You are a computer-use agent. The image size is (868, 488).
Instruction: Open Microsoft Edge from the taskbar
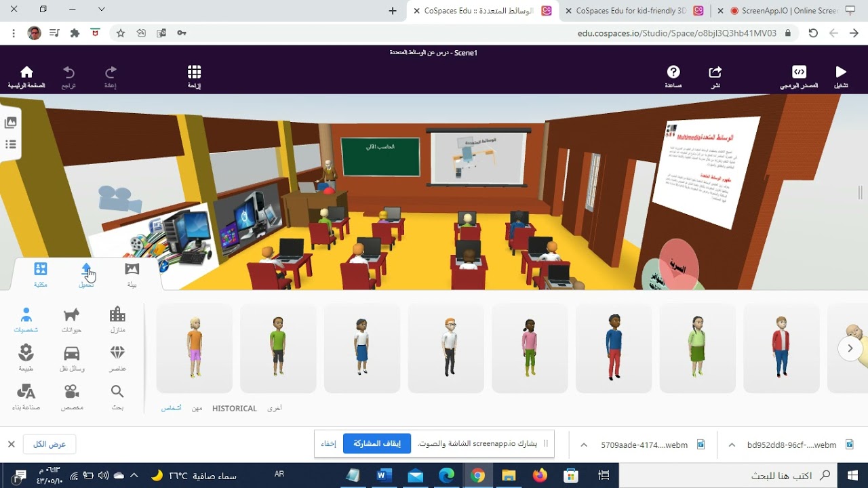coord(446,475)
